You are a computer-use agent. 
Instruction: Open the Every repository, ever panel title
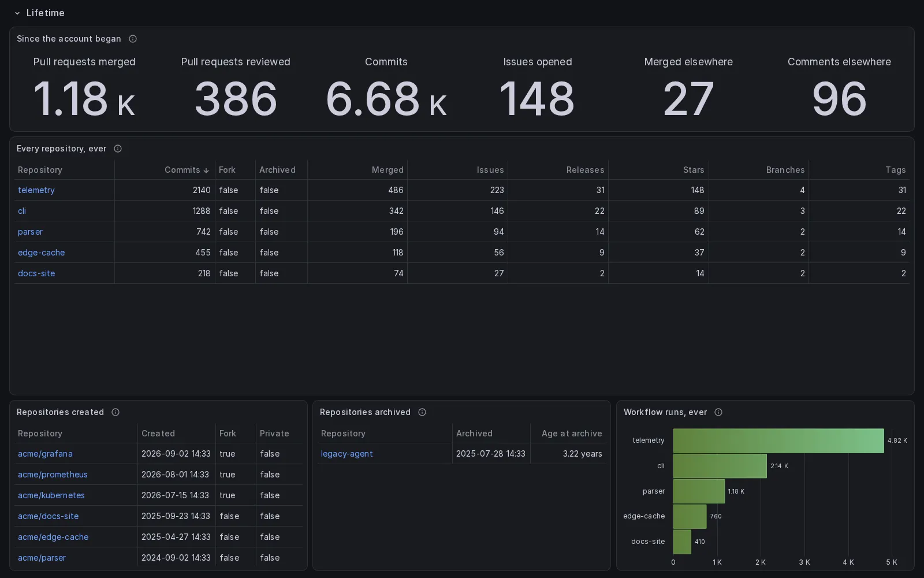(x=61, y=149)
